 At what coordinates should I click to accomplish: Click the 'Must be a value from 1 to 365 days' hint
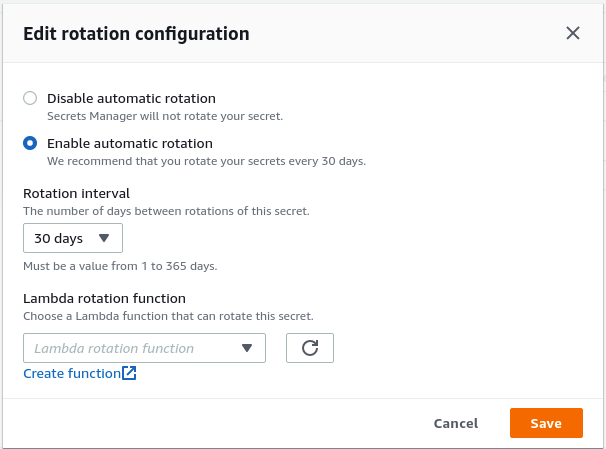[120, 266]
